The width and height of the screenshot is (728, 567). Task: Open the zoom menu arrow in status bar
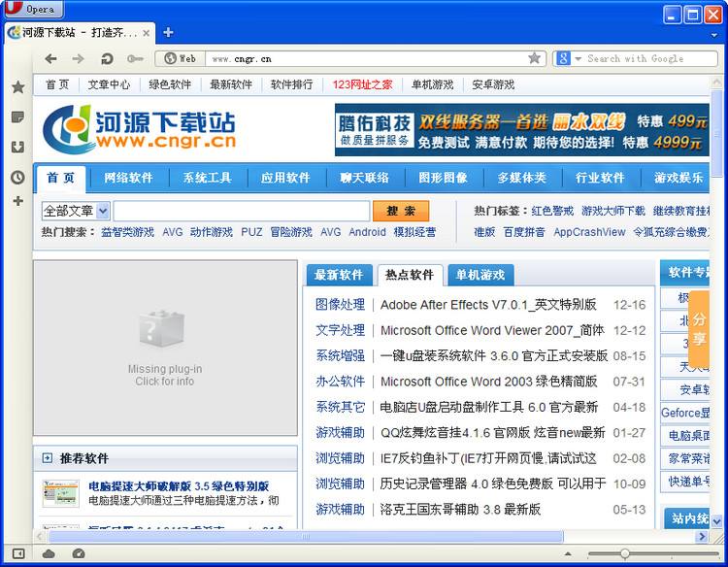tap(568, 553)
